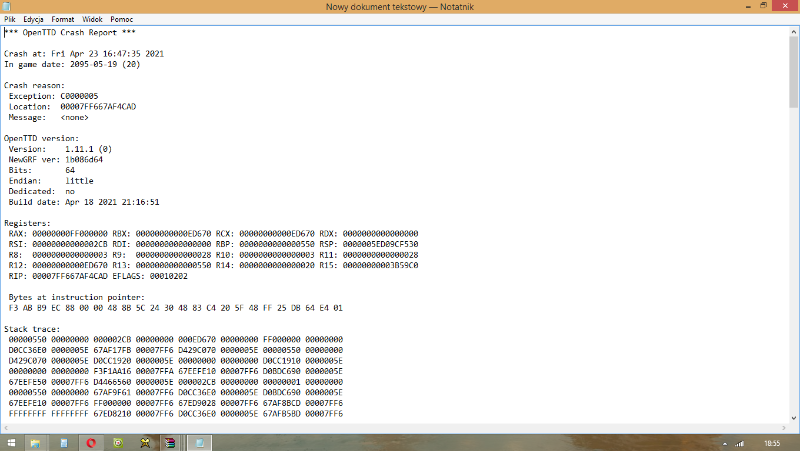The width and height of the screenshot is (800, 451).
Task: Click the 'Bits: 64' line
Action: pos(41,170)
